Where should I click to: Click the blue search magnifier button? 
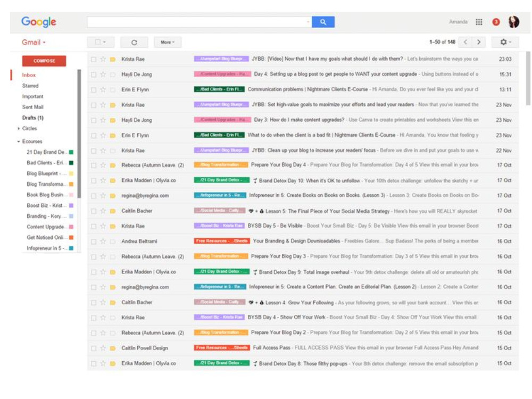coord(323,22)
